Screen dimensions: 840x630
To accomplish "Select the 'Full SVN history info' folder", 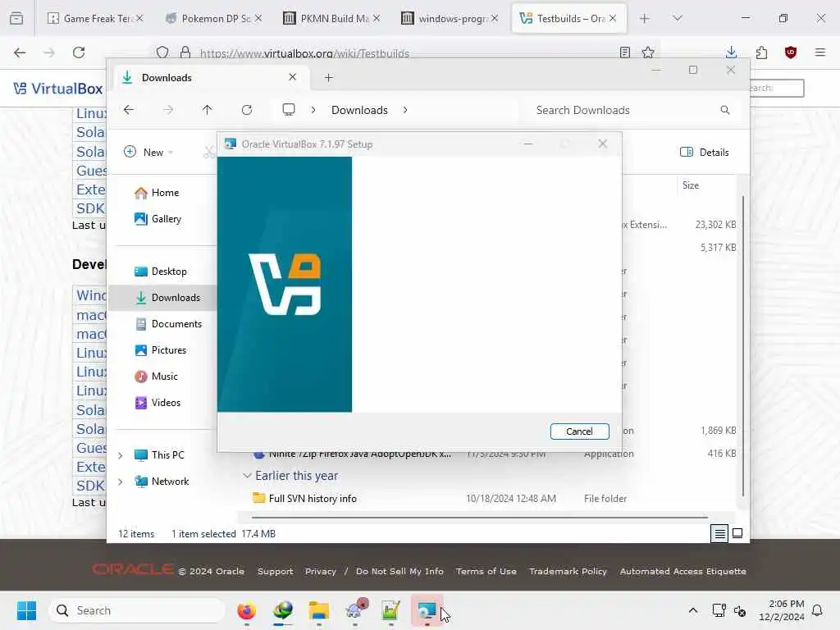I will [x=313, y=498].
